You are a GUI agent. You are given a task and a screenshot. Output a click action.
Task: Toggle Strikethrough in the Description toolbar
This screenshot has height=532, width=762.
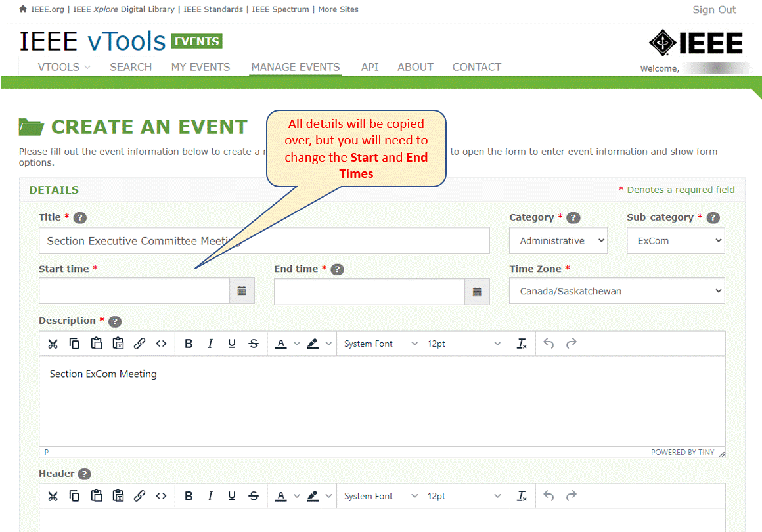pos(254,344)
